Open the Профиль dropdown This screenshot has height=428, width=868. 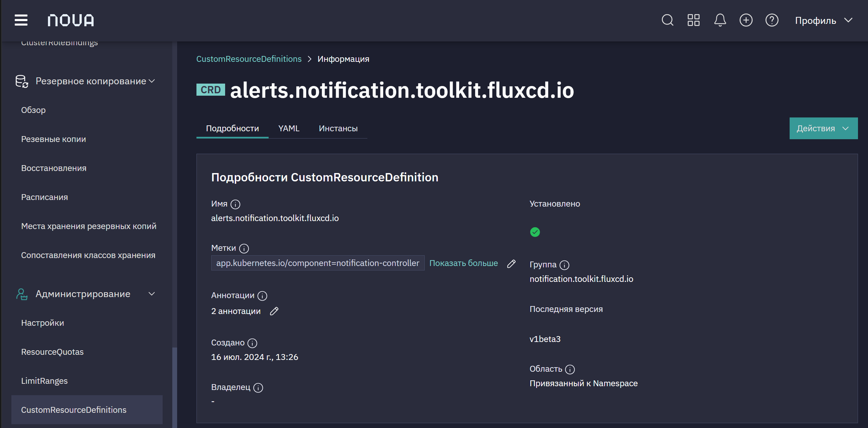(823, 20)
